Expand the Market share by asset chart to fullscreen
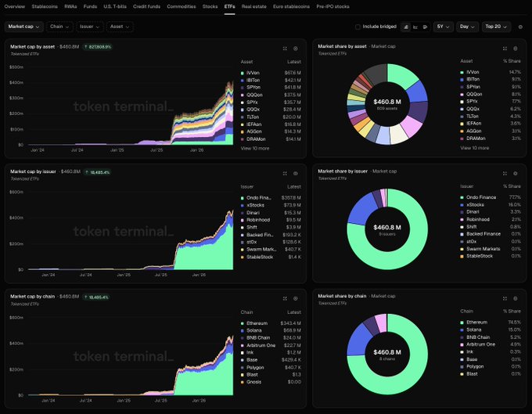Screen dimensions: 532x414 pos(505,49)
